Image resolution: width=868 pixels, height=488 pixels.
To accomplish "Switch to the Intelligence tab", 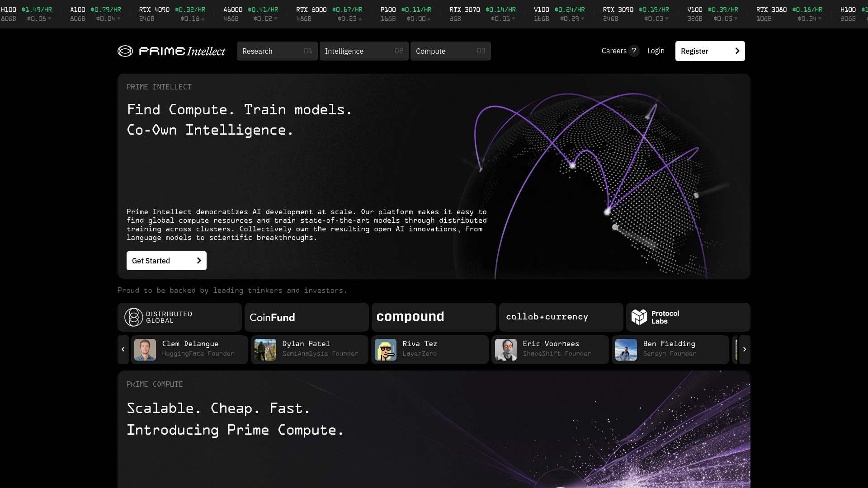I will [364, 51].
